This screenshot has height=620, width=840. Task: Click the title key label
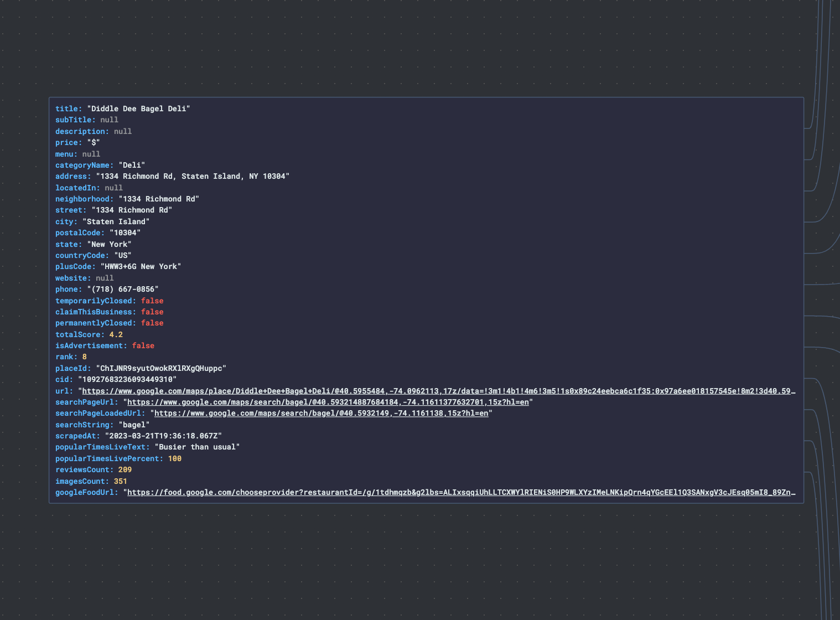(69, 108)
